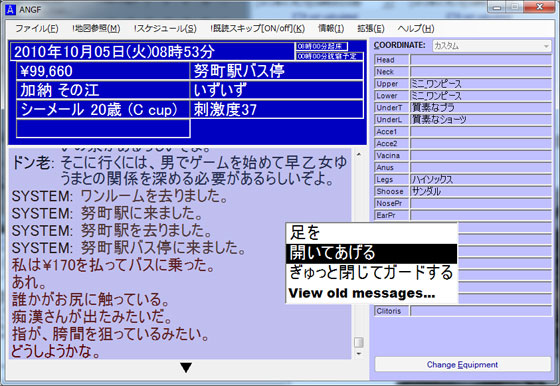Open the 地図参照(M) menu

coord(96,28)
